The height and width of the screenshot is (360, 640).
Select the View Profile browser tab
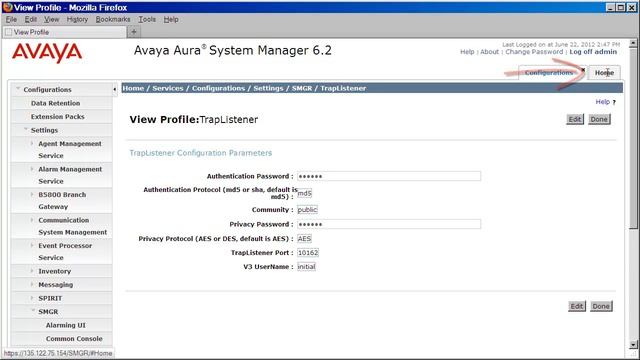click(64, 32)
